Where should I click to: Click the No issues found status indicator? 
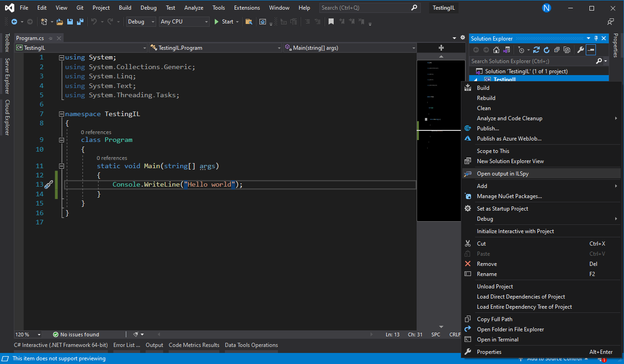(x=76, y=335)
